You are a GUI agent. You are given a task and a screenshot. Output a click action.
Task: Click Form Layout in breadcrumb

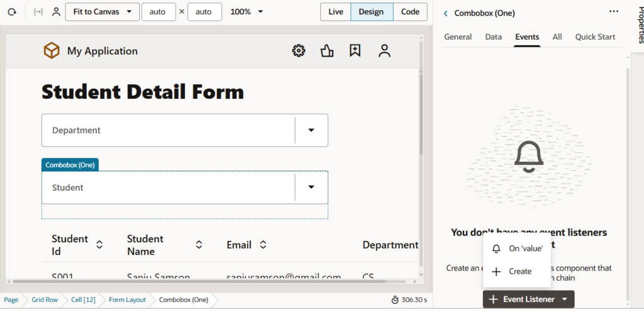127,300
